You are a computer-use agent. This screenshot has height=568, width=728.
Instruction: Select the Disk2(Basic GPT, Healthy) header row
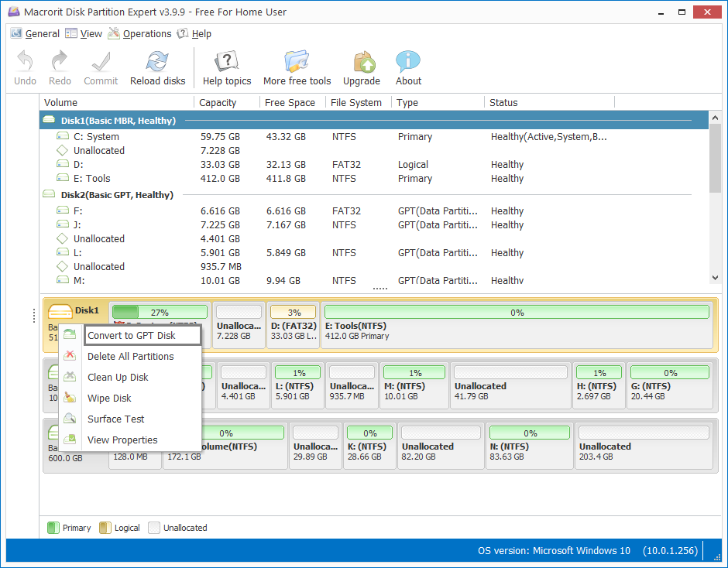(x=374, y=194)
